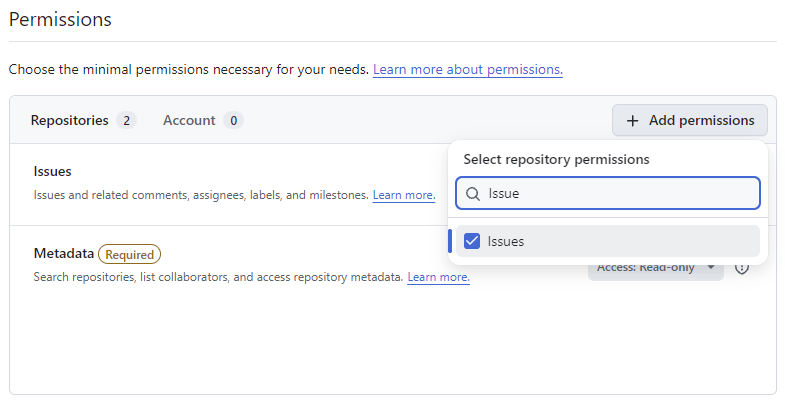785x400 pixels.
Task: Click the 'Select repository permissions' title
Action: click(x=556, y=160)
